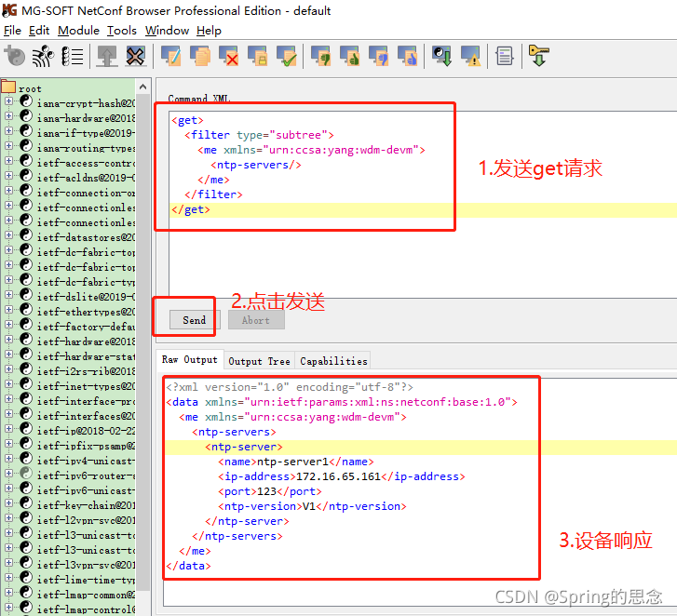Image resolution: width=677 pixels, height=616 pixels.
Task: Expand the ietf-l3vpn-svc tree node
Action: (x=8, y=563)
